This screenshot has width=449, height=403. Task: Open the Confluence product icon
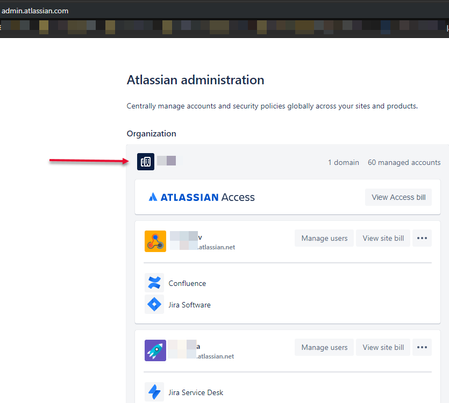pyautogui.click(x=154, y=283)
